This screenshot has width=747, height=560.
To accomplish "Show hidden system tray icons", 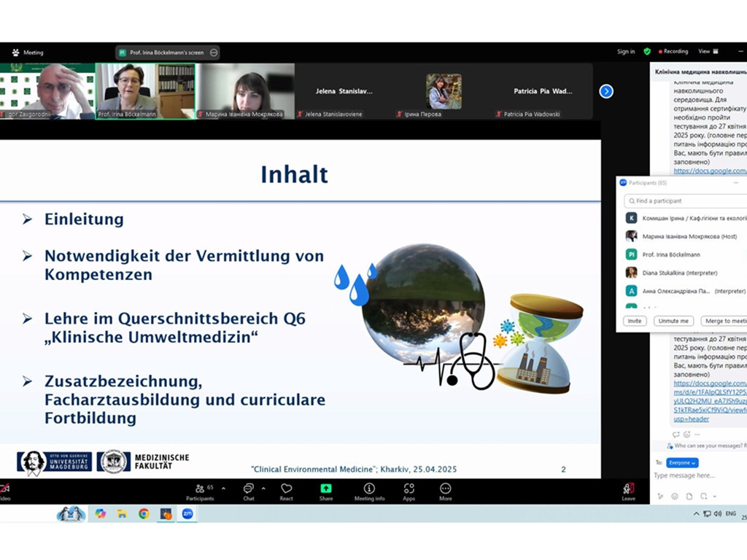I will coord(696,514).
